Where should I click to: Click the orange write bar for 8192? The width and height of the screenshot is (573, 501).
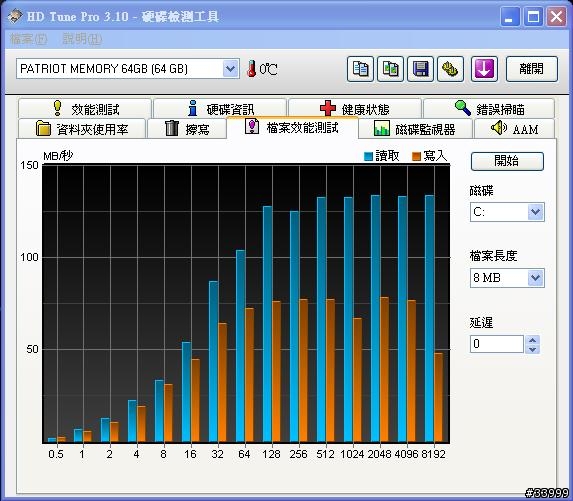pos(439,398)
